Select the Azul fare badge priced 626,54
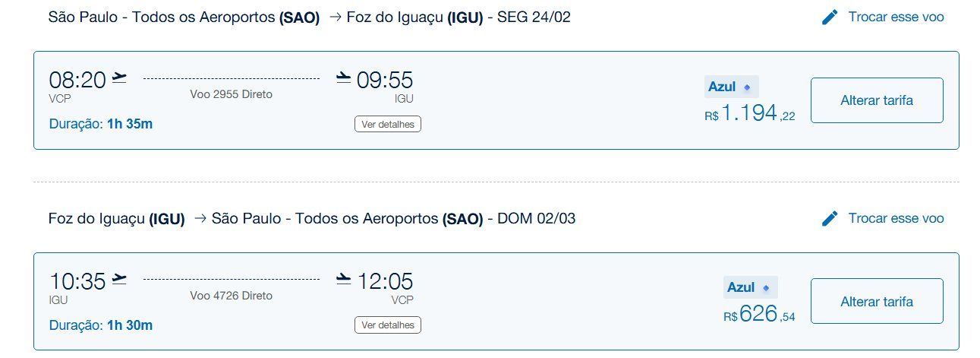Viewport: 980px width, 358px height. [751, 287]
